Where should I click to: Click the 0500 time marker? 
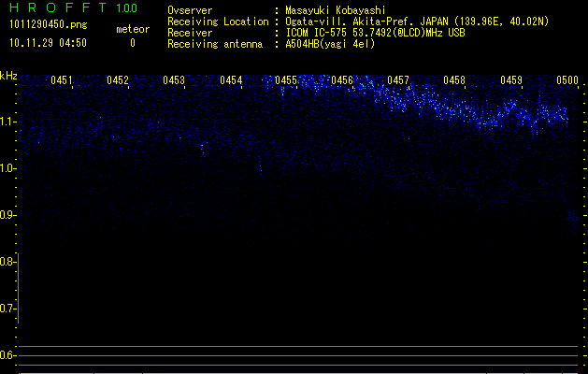tap(567, 80)
